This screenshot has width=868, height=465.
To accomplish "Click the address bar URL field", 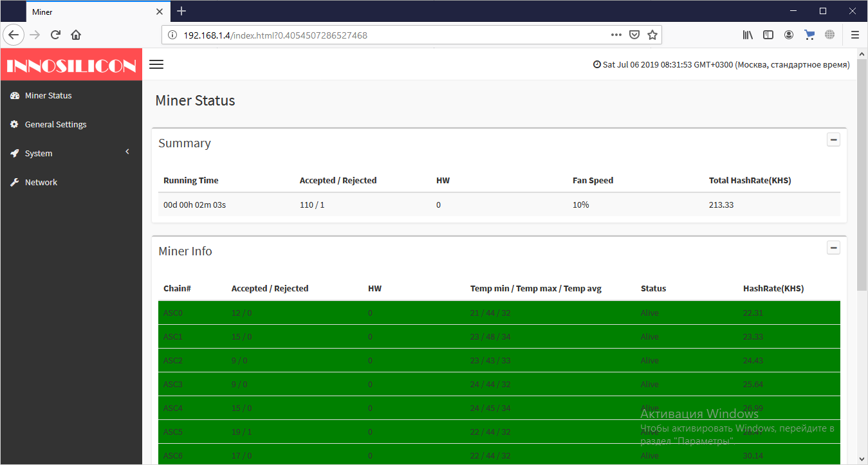I will 386,35.
